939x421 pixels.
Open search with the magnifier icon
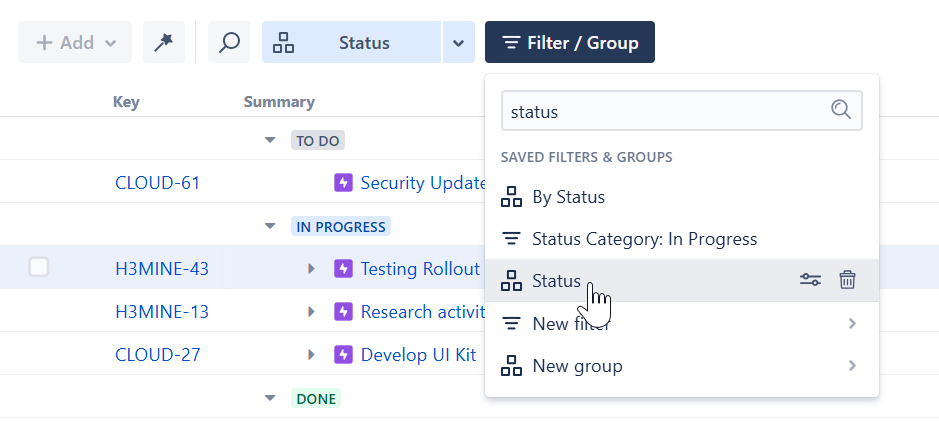(229, 43)
